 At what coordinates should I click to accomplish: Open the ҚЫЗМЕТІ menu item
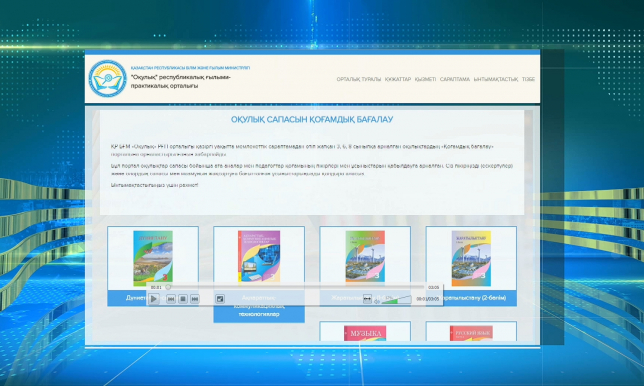point(425,79)
